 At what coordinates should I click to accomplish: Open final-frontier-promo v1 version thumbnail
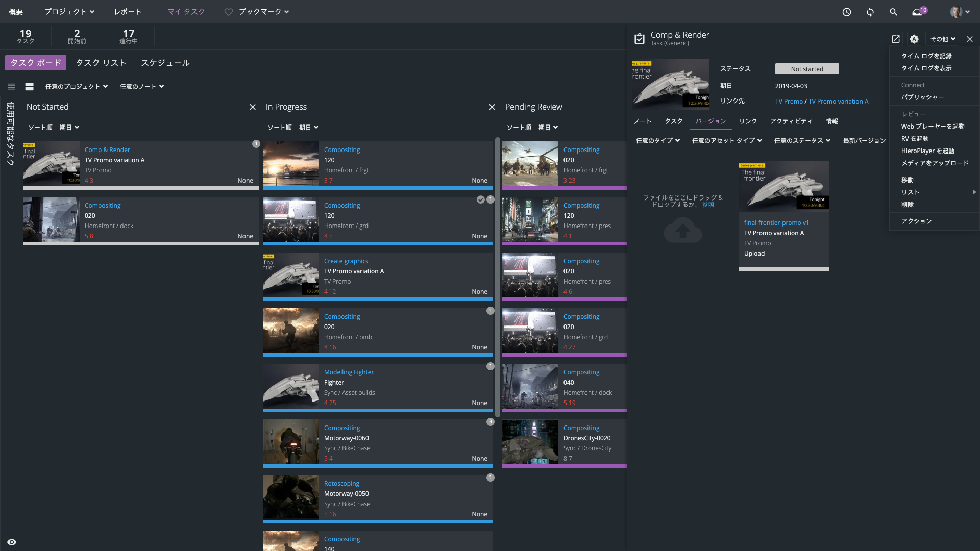coord(783,187)
